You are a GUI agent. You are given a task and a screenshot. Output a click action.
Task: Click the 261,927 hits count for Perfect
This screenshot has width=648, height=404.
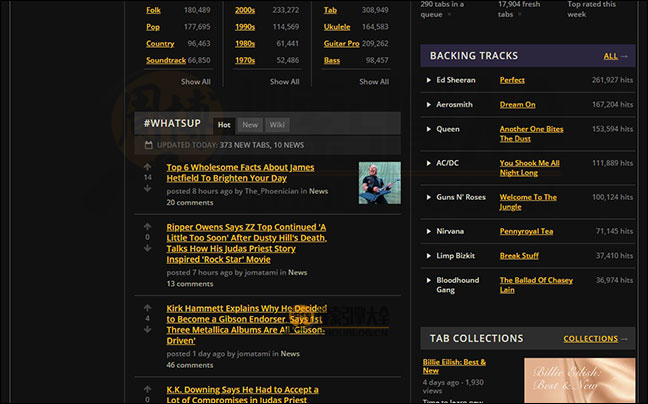(612, 80)
